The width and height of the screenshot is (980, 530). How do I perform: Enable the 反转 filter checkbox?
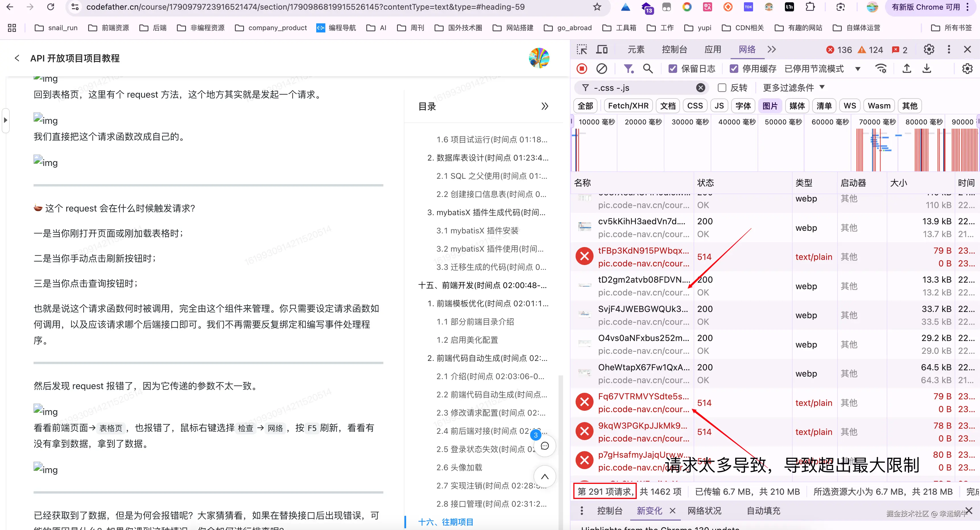722,88
